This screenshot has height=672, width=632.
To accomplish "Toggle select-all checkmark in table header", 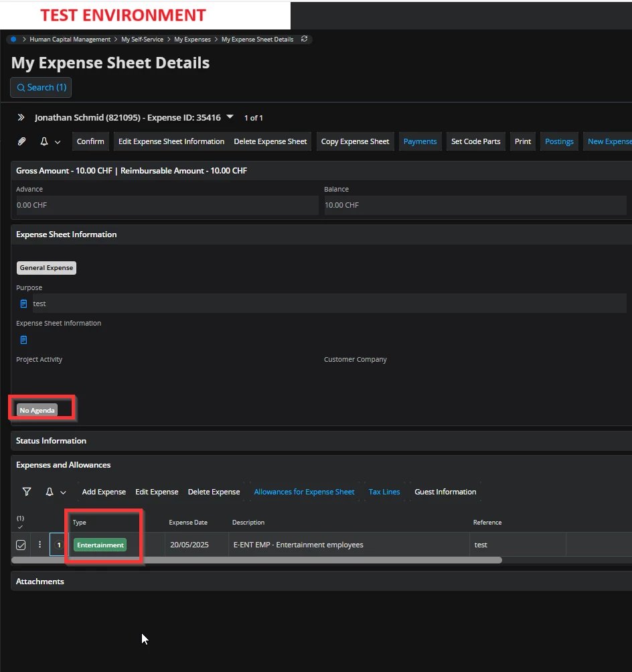I will point(20,527).
